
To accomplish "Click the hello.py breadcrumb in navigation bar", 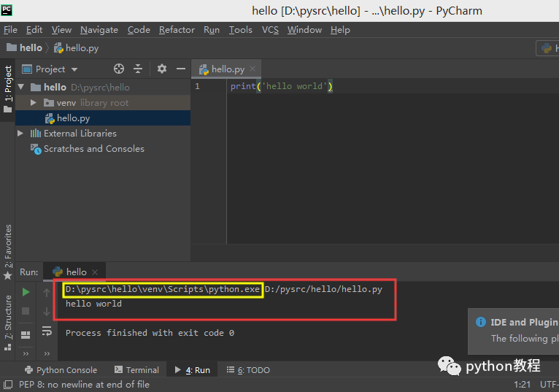I will coord(77,48).
